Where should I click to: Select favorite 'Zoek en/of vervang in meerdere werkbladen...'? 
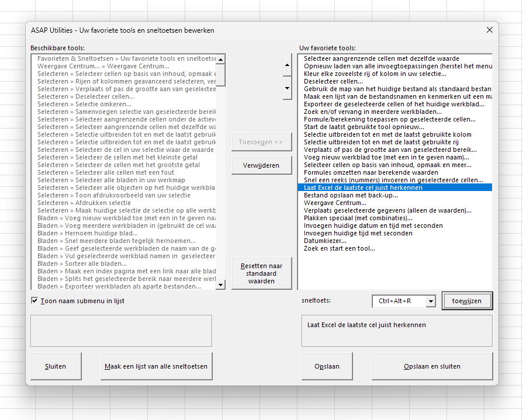point(395,112)
